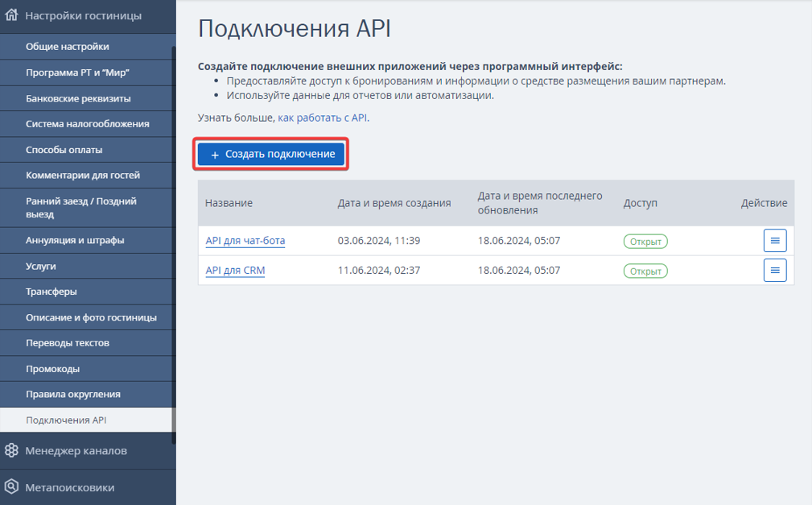Click update date in API для CRM row
The width and height of the screenshot is (812, 505).
click(x=519, y=270)
